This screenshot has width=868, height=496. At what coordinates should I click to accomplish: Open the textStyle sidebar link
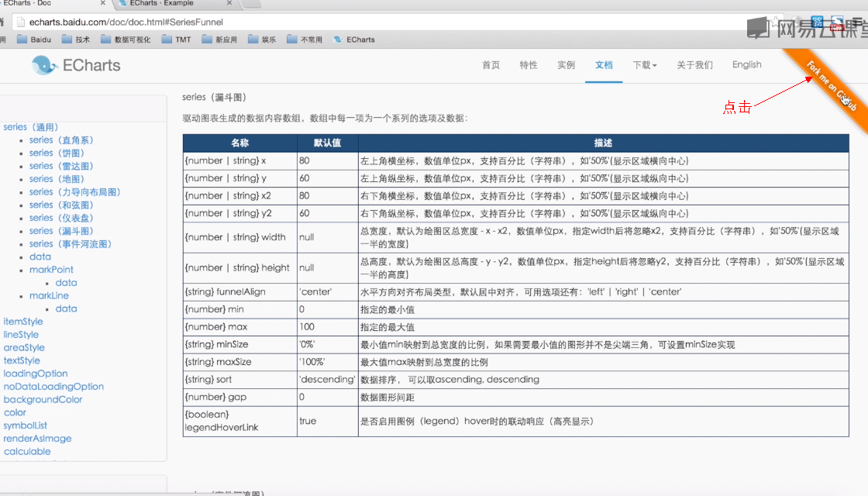[x=22, y=360]
